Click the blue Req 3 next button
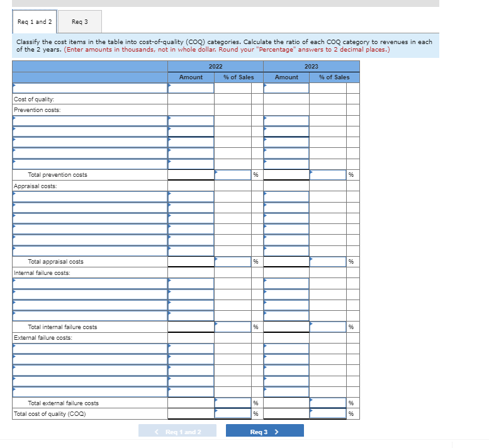 (x=265, y=432)
